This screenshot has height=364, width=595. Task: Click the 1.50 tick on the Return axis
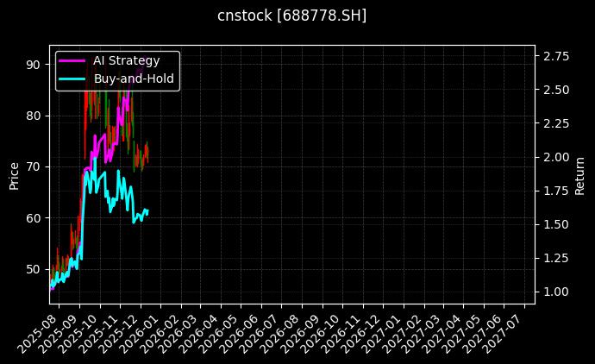[557, 224]
